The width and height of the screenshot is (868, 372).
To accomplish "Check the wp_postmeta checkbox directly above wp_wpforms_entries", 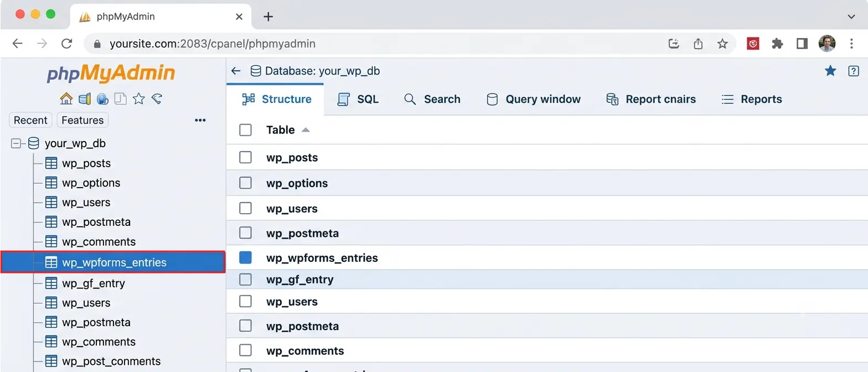I will (245, 232).
